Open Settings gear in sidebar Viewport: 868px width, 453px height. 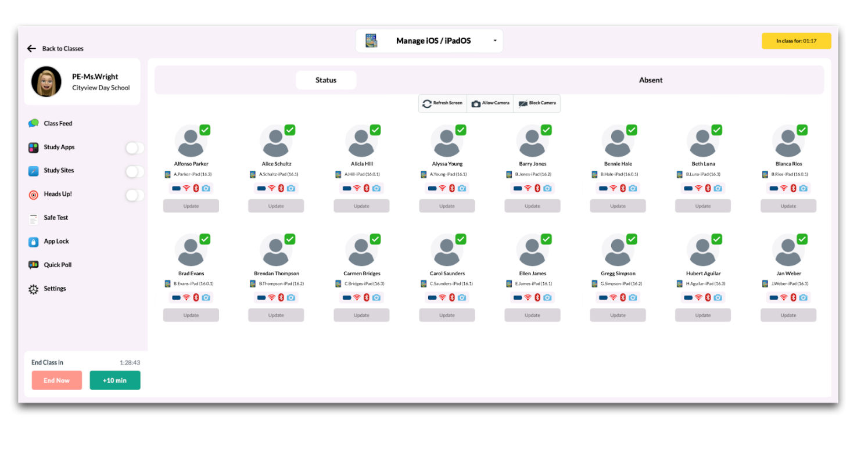[x=34, y=289]
